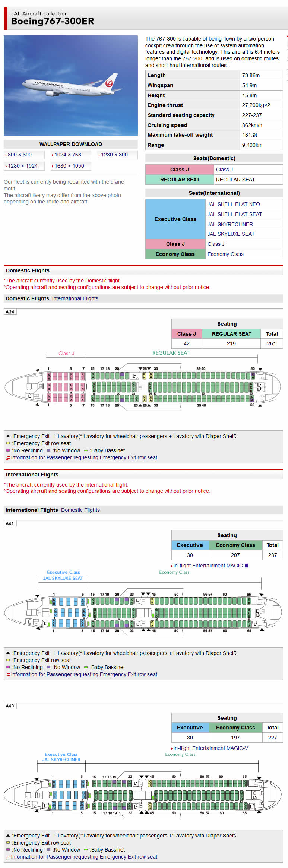
Task: Click the Emergency Exit triangle legend icon
Action: click(x=8, y=436)
